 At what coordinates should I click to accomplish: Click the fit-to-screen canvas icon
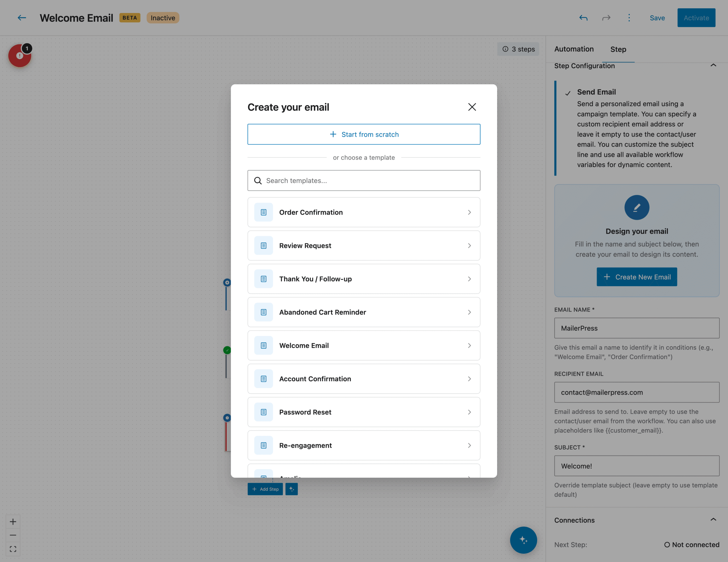click(13, 549)
